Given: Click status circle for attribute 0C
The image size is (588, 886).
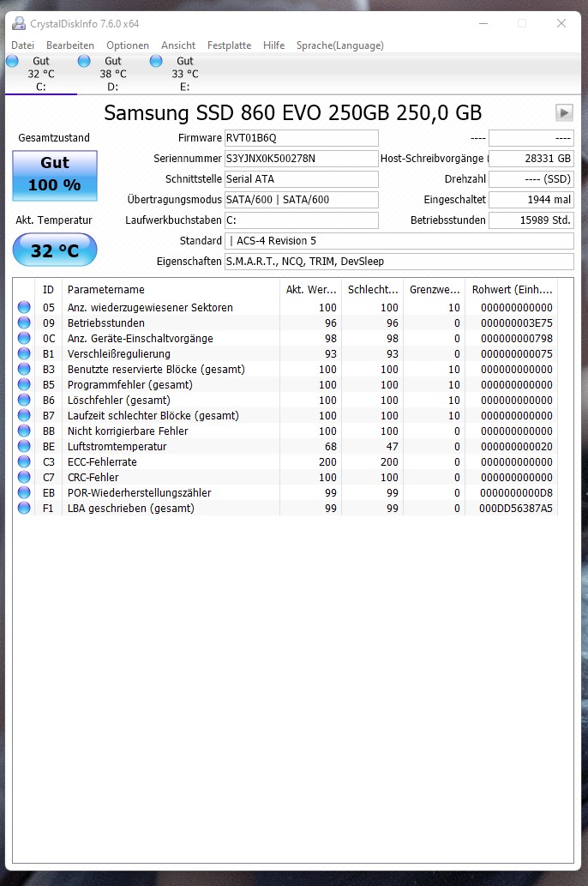Looking at the screenshot, I should pyautogui.click(x=24, y=338).
